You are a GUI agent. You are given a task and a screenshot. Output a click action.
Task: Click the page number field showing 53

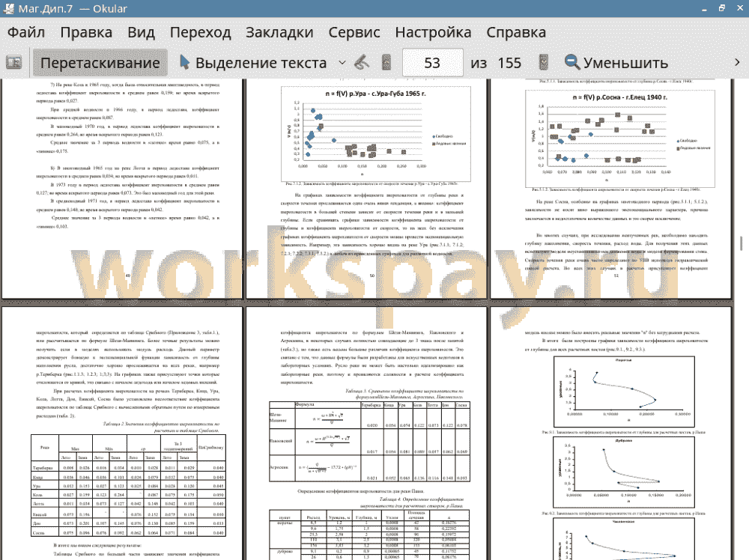[x=432, y=63]
